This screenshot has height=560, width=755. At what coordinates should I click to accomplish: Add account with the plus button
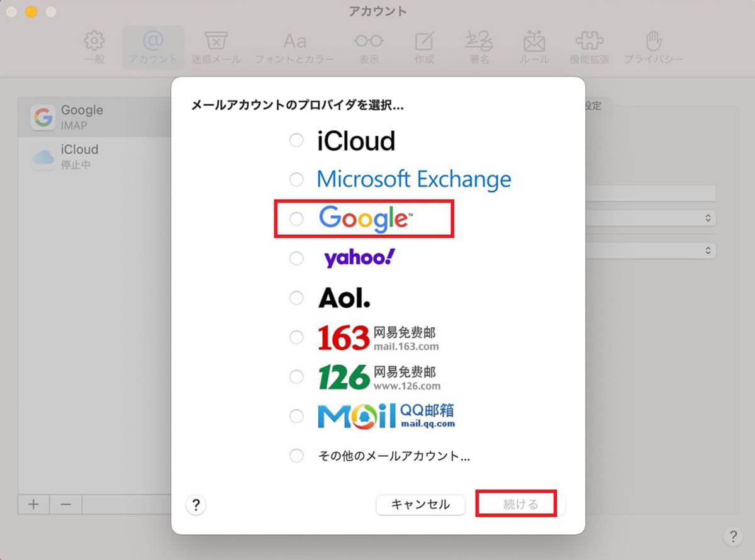click(34, 505)
